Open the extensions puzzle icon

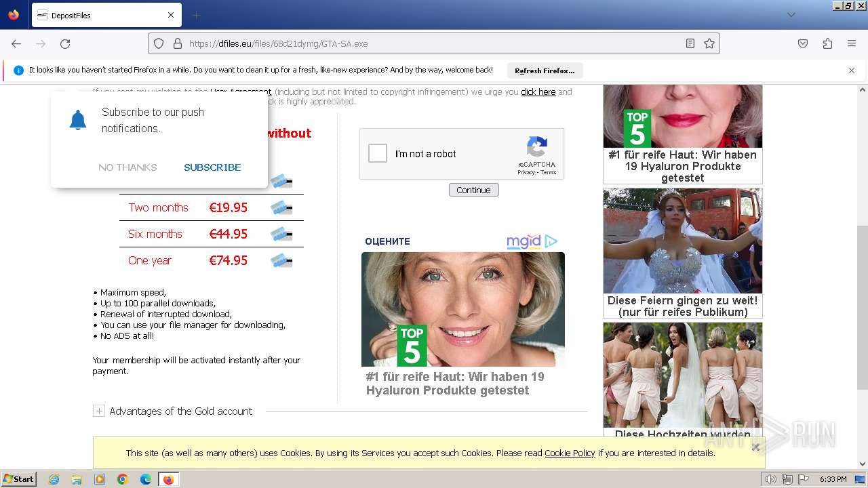[827, 43]
